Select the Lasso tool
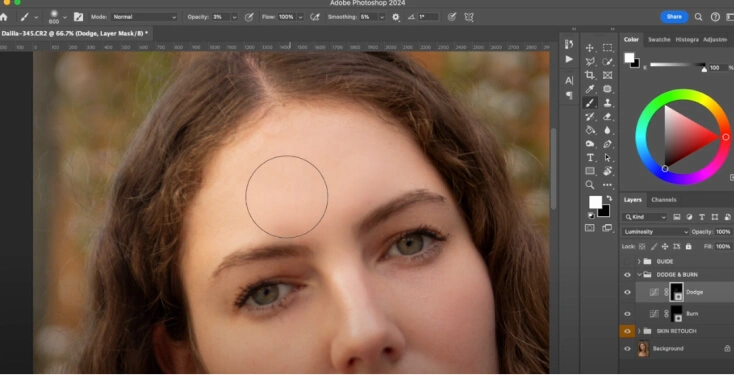734x375 pixels. pyautogui.click(x=590, y=61)
